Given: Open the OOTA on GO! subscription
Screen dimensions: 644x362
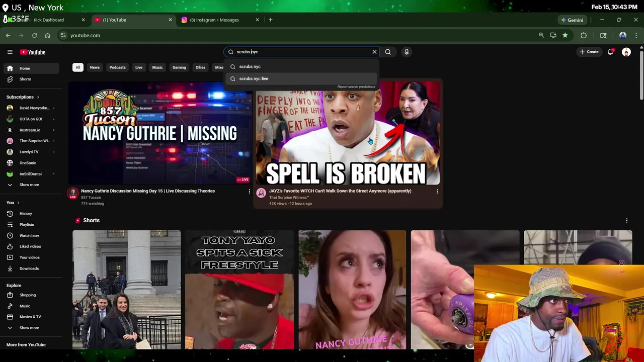Looking at the screenshot, I should [30, 119].
